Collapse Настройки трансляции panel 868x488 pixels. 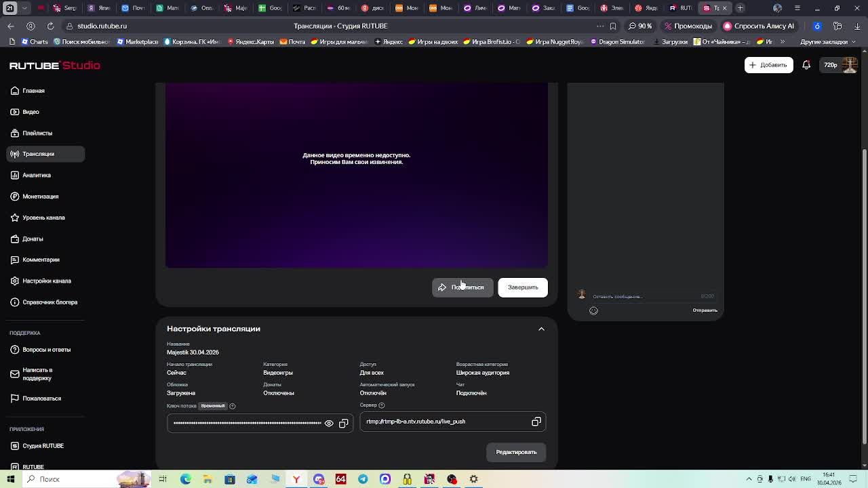541,329
